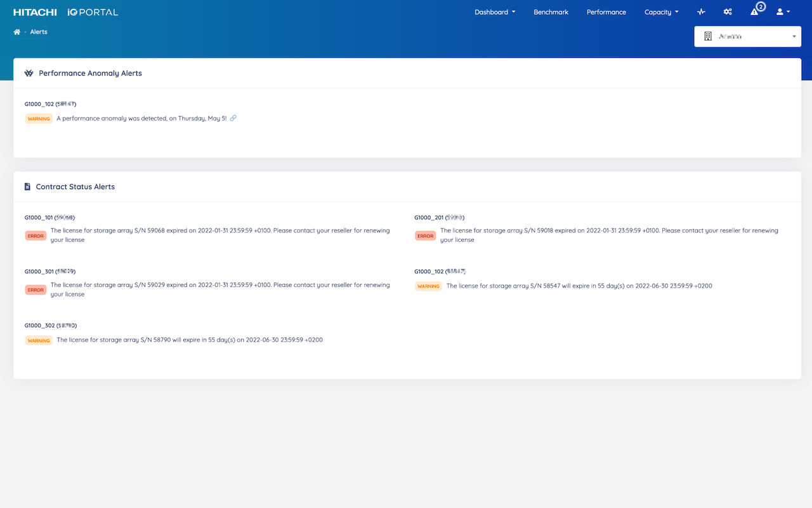The width and height of the screenshot is (812, 508).
Task: Open alerts bell with 2 badge
Action: (x=755, y=11)
